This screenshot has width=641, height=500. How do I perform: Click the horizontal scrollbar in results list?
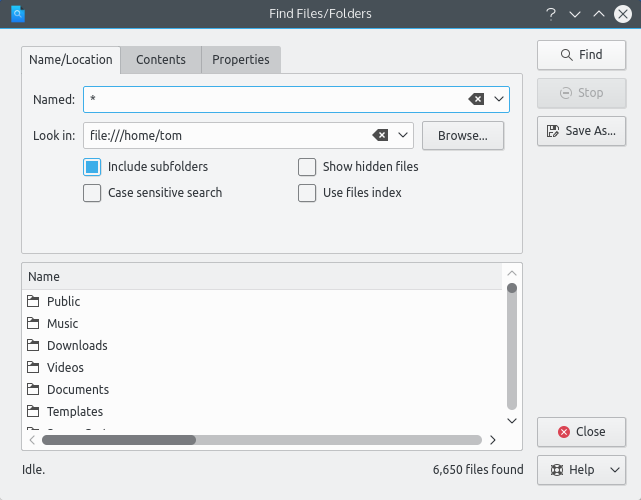pos(118,439)
